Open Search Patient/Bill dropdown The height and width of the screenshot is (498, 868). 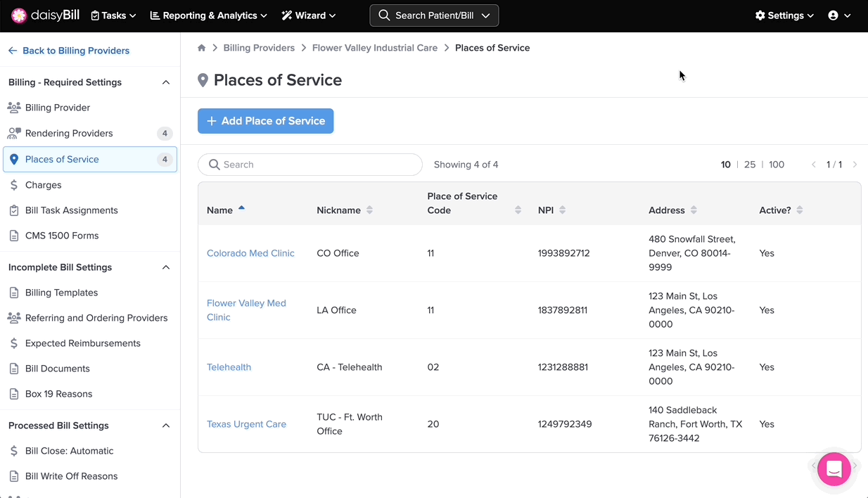point(434,15)
